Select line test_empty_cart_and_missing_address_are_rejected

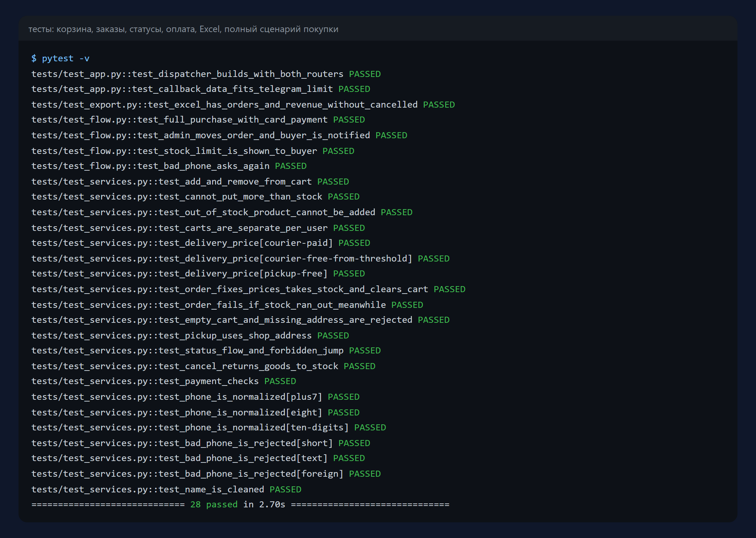pyautogui.click(x=240, y=320)
